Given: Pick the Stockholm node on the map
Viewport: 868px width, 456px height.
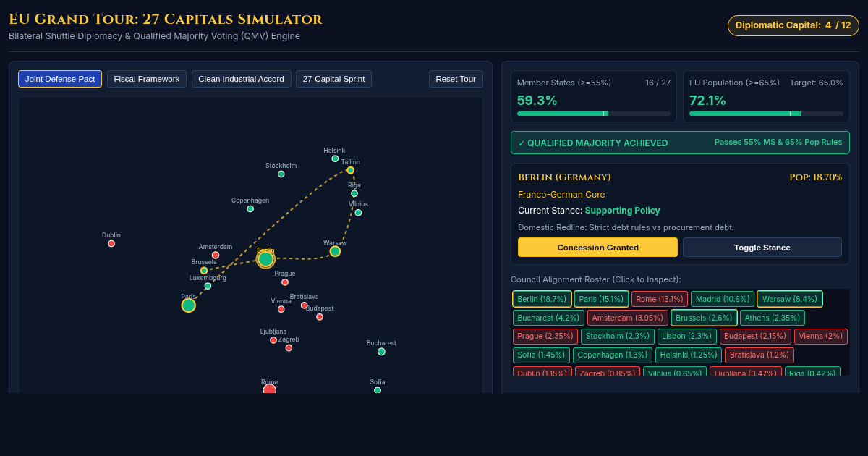Looking at the screenshot, I should point(281,174).
